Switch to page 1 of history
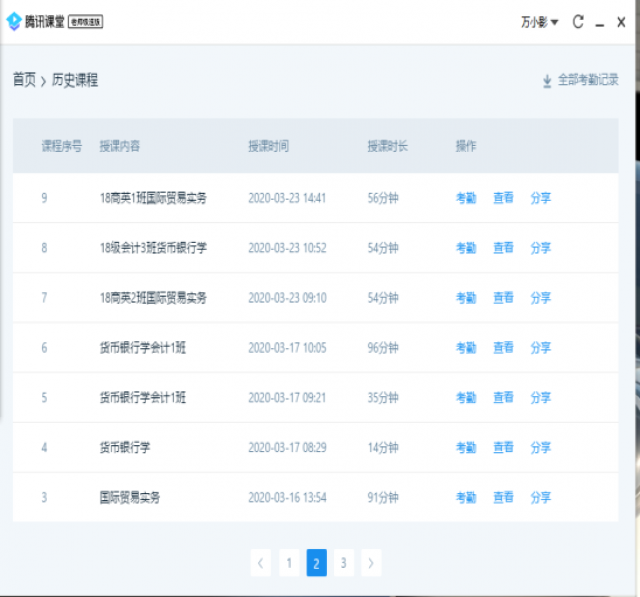Screen dimensions: 640x597 pyautogui.click(x=289, y=563)
